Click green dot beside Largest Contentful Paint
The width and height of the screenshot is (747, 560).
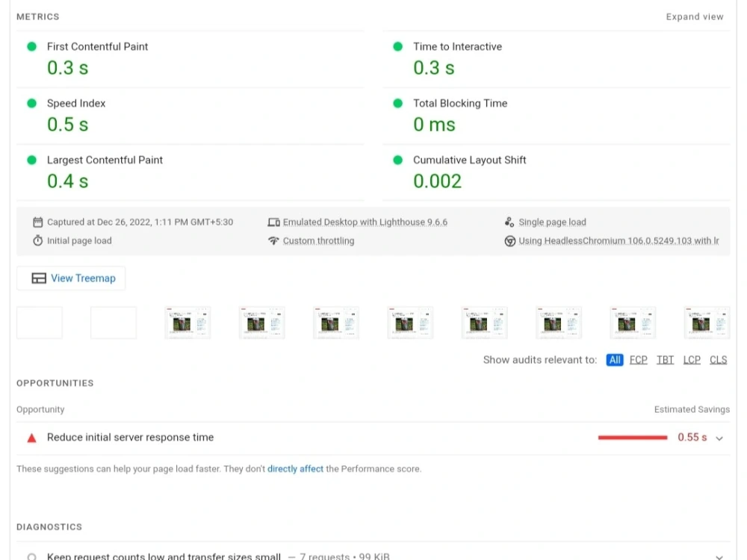pyautogui.click(x=32, y=160)
